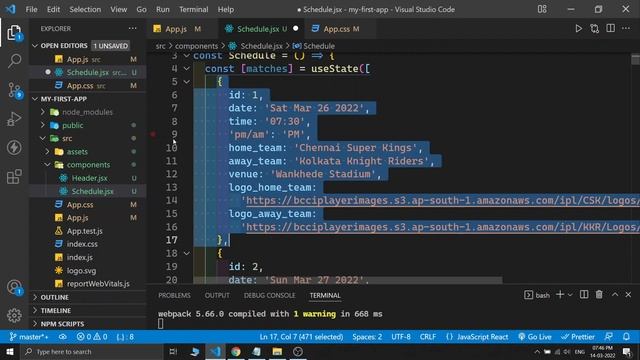Click the CRLF end-of-line status item
The width and height of the screenshot is (640, 360).
(428, 337)
